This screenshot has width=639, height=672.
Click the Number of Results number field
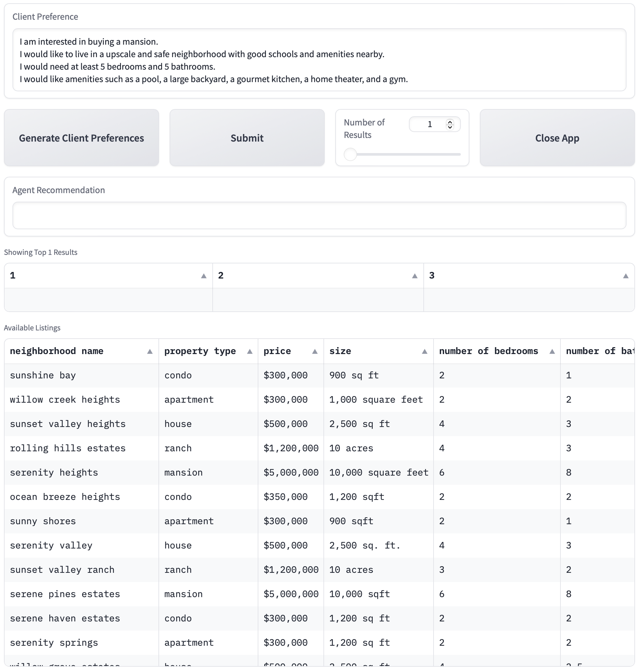pos(429,124)
